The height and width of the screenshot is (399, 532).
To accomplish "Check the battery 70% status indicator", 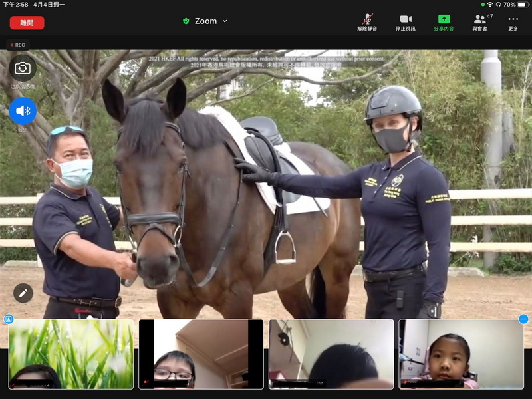I will [515, 5].
